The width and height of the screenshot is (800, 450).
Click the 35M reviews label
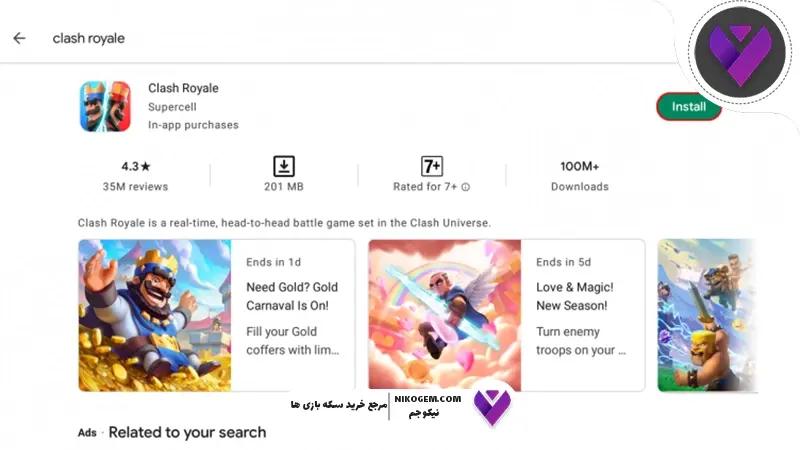[x=135, y=187]
